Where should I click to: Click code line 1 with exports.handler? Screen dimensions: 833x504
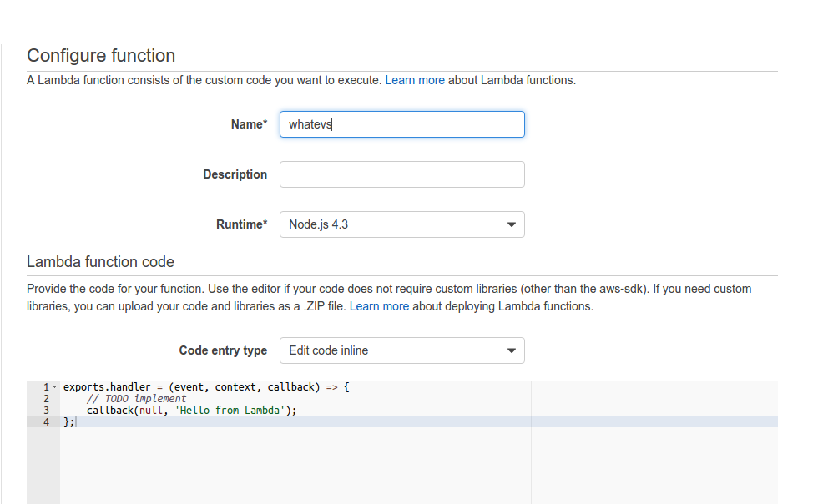pos(206,386)
